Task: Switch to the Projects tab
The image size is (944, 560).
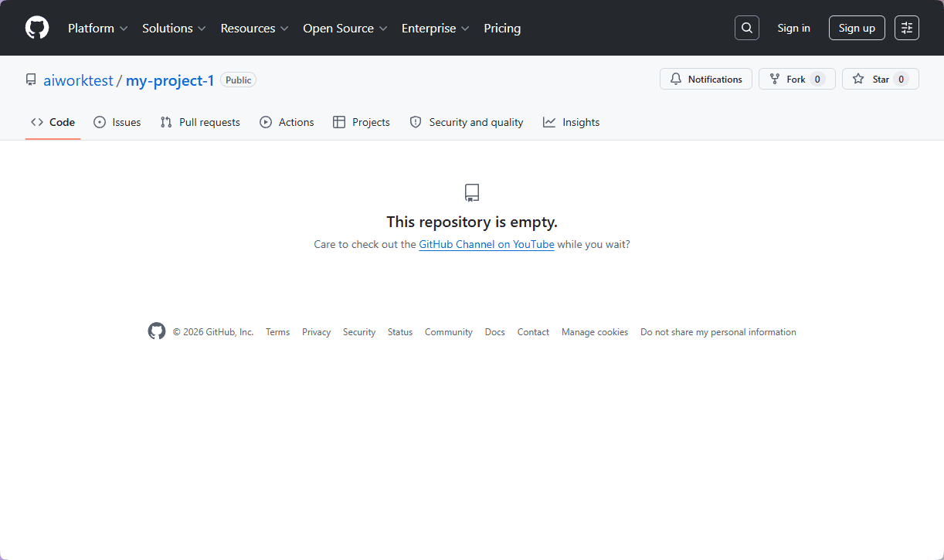Action: [362, 122]
